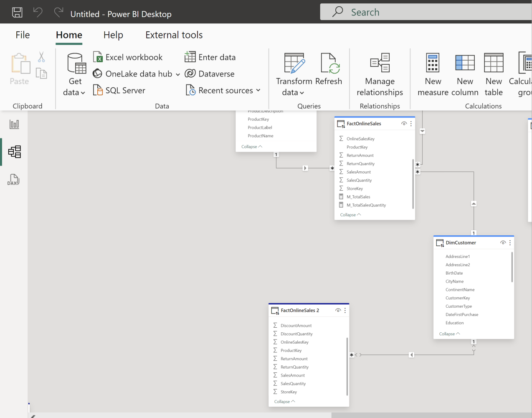The height and width of the screenshot is (418, 532).
Task: Click the New table icon
Action: (x=494, y=63)
